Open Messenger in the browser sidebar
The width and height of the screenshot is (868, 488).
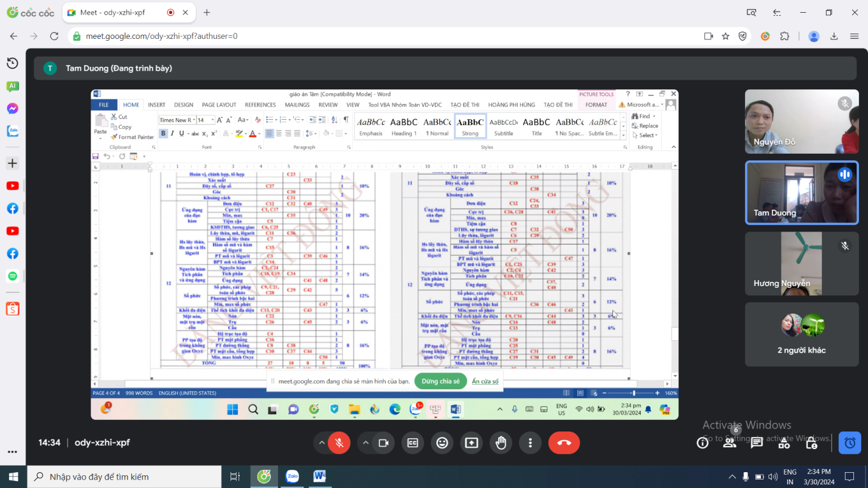coord(12,109)
